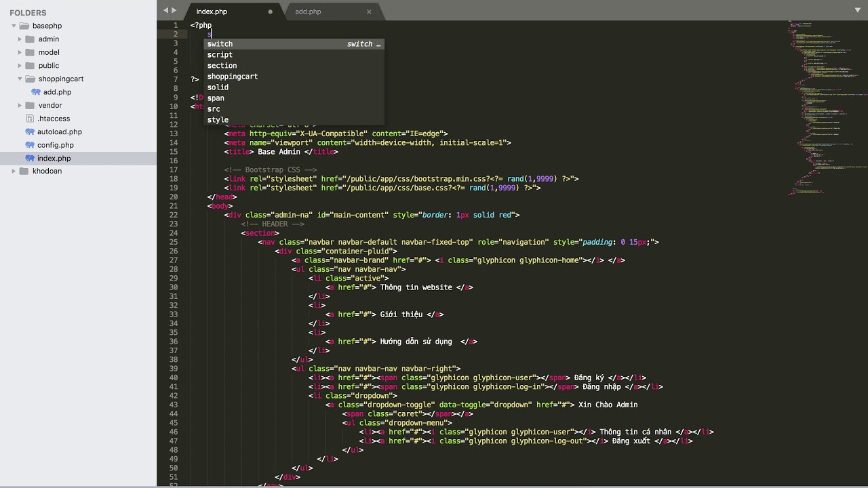Click the shoppingcart folder icon
This screenshot has width=868, height=488.
click(x=30, y=79)
